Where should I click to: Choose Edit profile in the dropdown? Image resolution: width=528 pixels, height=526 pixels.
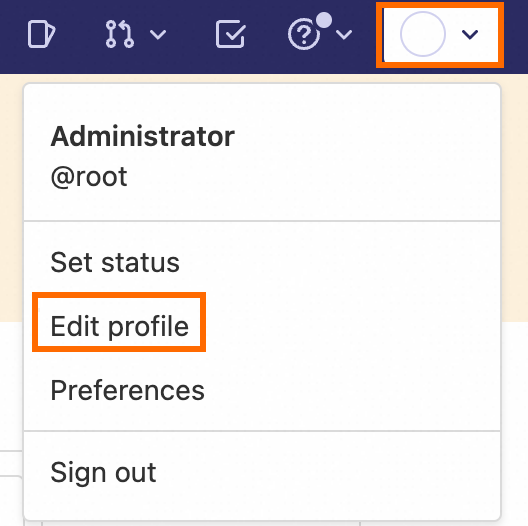(120, 326)
